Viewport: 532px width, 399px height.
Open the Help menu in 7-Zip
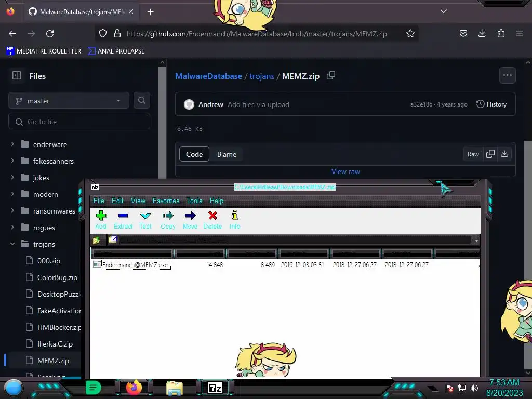(x=217, y=201)
